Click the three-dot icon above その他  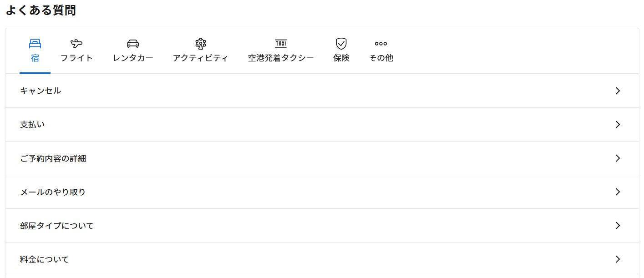pos(380,43)
